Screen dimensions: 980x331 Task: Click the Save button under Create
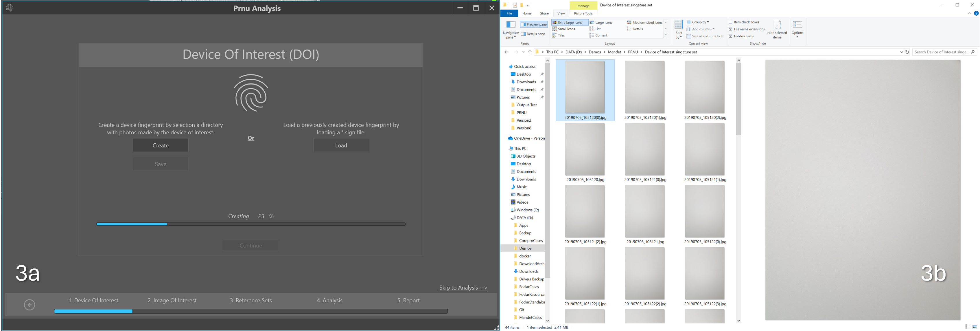point(161,164)
